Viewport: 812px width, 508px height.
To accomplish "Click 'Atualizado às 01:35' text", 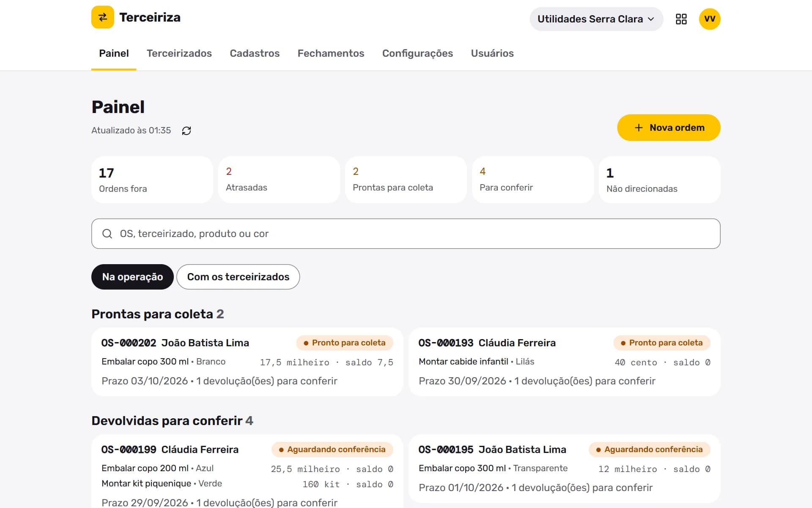I will 131,130.
